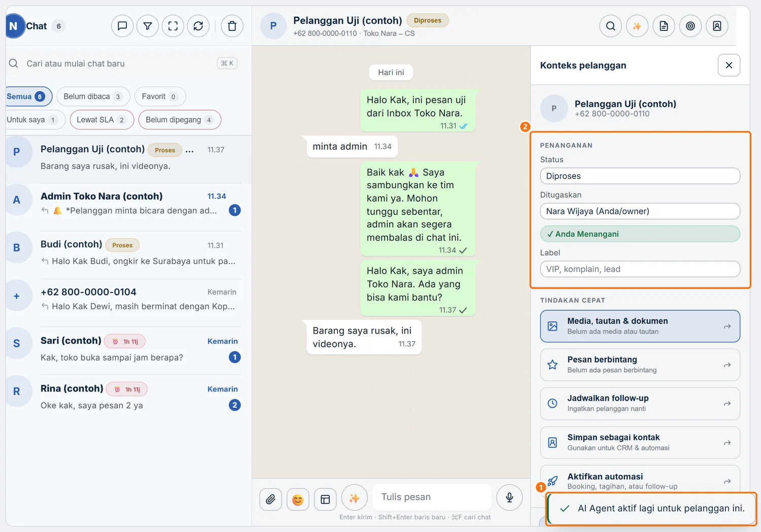Click the Hari ini date chip
The image size is (761, 532).
tap(391, 73)
